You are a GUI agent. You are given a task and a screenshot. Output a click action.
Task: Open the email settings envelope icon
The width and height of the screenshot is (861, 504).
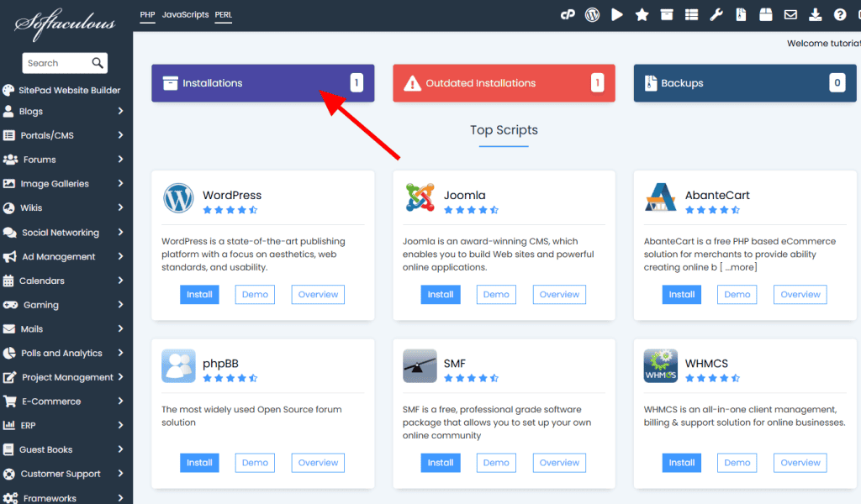(790, 15)
